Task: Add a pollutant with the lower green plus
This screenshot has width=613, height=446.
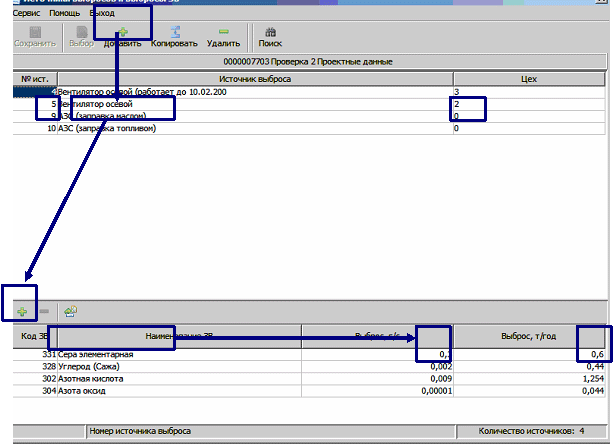Action: tap(21, 312)
